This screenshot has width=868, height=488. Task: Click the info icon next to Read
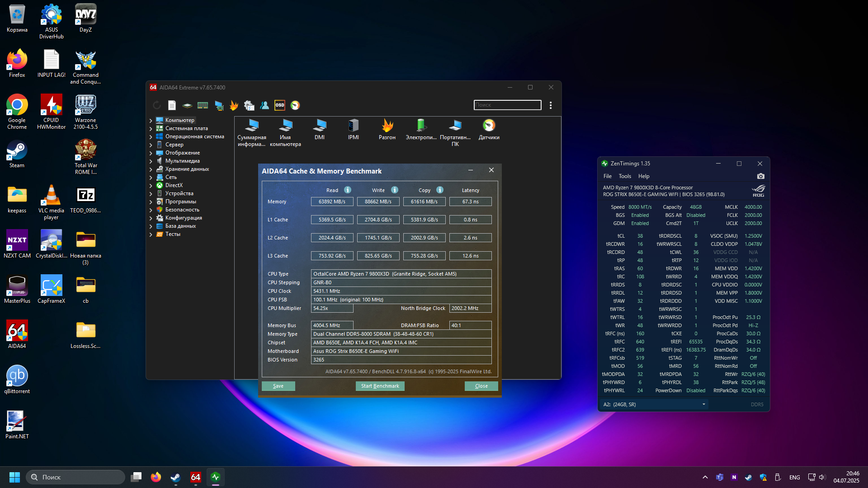347,190
